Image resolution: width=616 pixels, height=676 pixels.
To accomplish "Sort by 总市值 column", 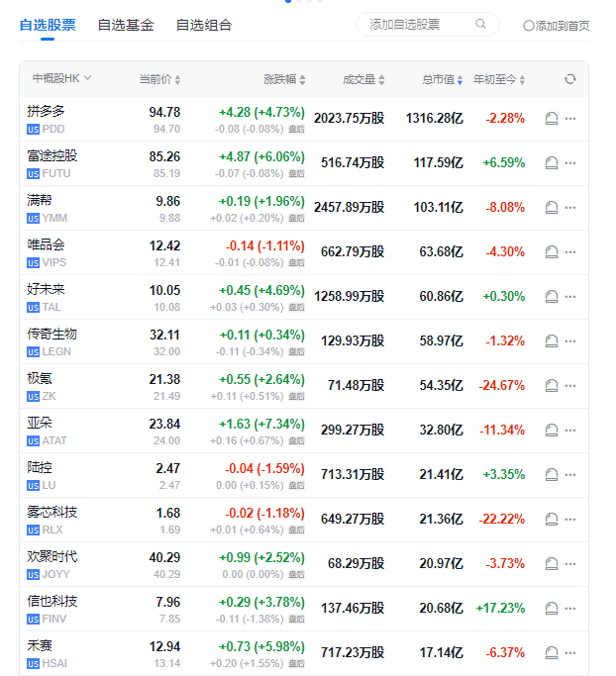I will tap(442, 79).
